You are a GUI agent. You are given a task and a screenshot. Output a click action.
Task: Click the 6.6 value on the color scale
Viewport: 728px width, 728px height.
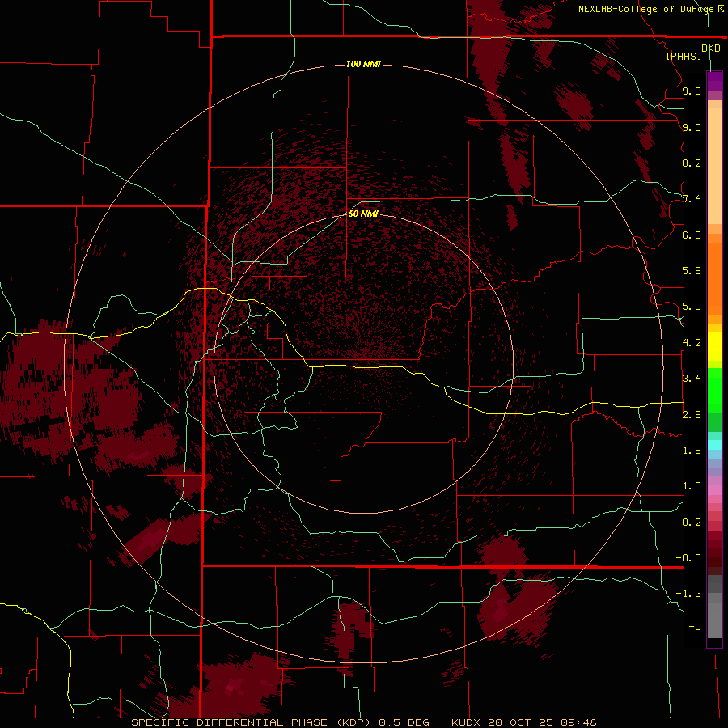pyautogui.click(x=692, y=235)
